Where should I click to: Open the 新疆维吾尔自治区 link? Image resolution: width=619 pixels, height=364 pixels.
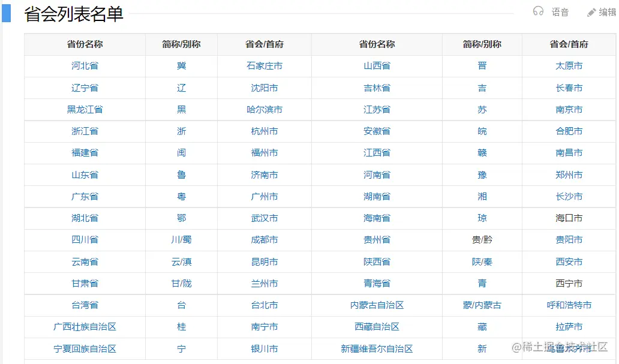click(377, 349)
